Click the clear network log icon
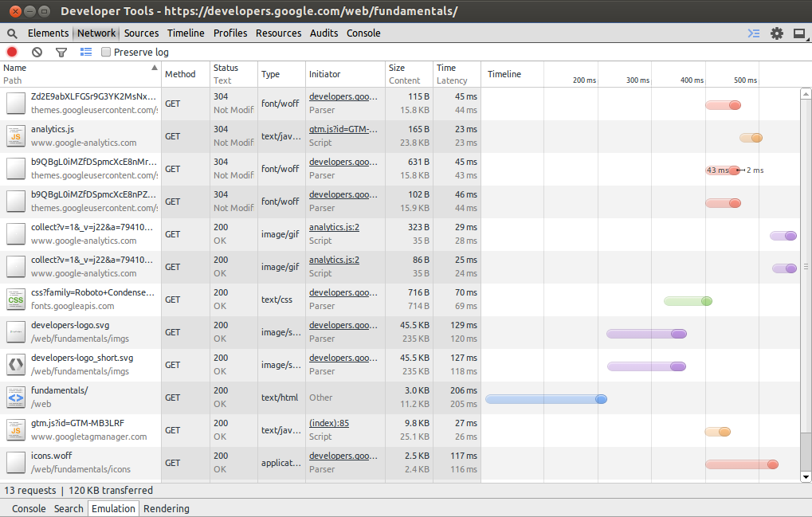The image size is (812, 517). (x=37, y=52)
